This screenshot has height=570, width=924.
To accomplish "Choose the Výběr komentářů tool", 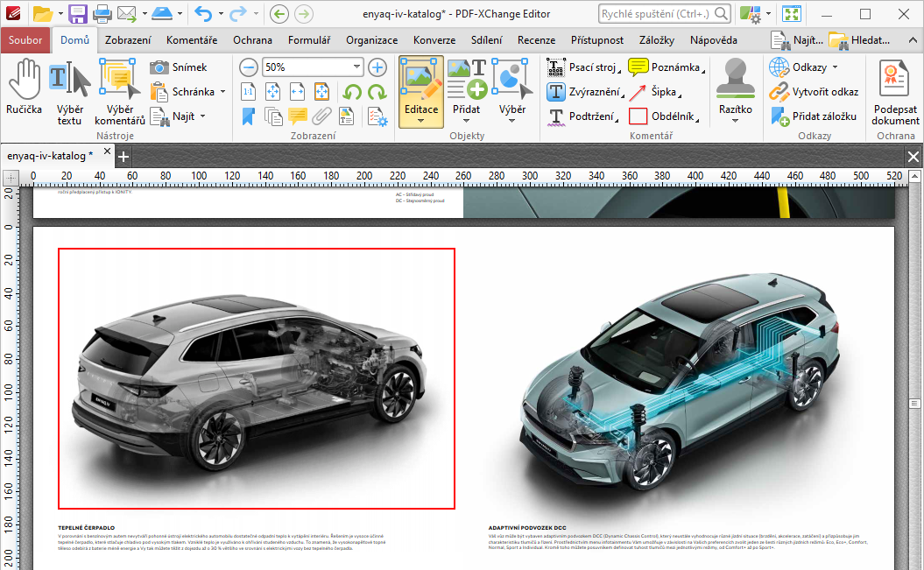I will [120, 93].
